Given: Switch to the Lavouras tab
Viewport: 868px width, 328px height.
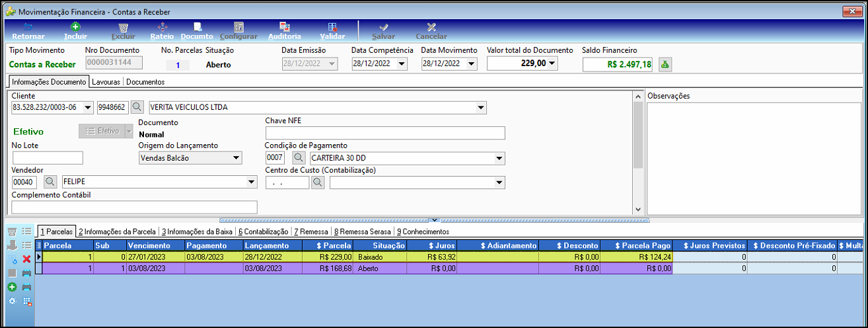Looking at the screenshot, I should coord(106,82).
